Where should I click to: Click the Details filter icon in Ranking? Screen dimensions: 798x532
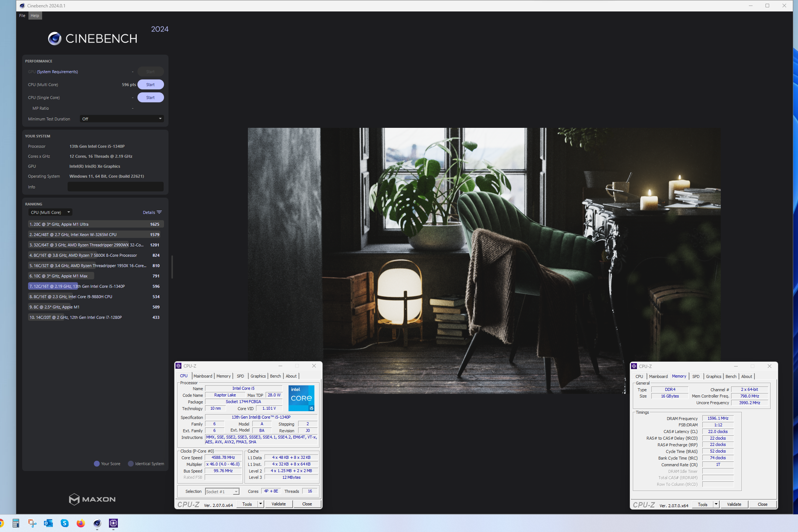tap(159, 212)
